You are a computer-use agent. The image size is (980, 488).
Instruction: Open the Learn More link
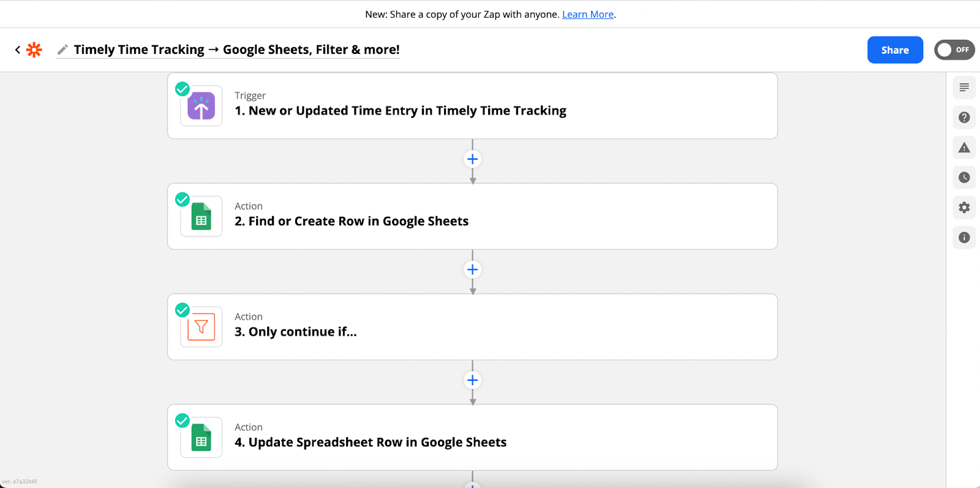tap(587, 13)
